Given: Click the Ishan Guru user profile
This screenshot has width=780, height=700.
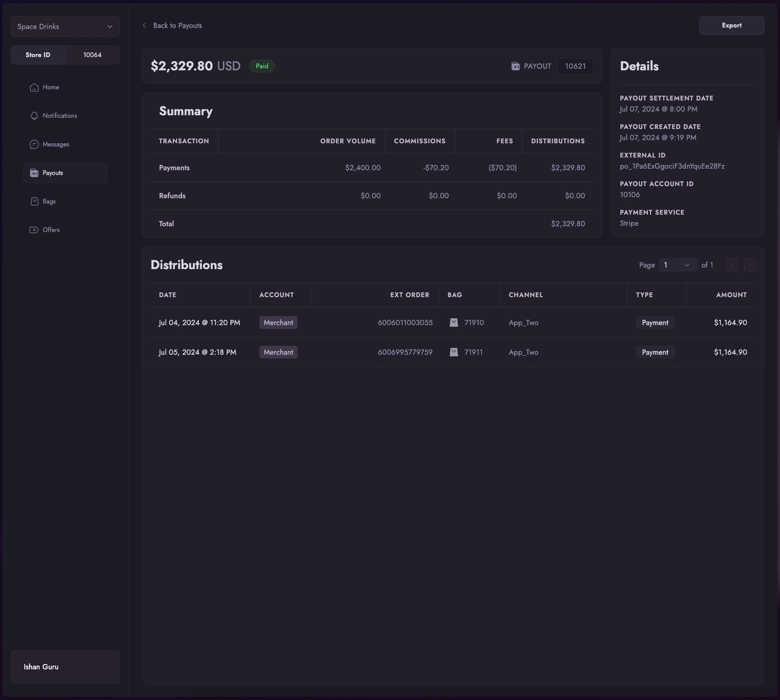Looking at the screenshot, I should pos(65,667).
